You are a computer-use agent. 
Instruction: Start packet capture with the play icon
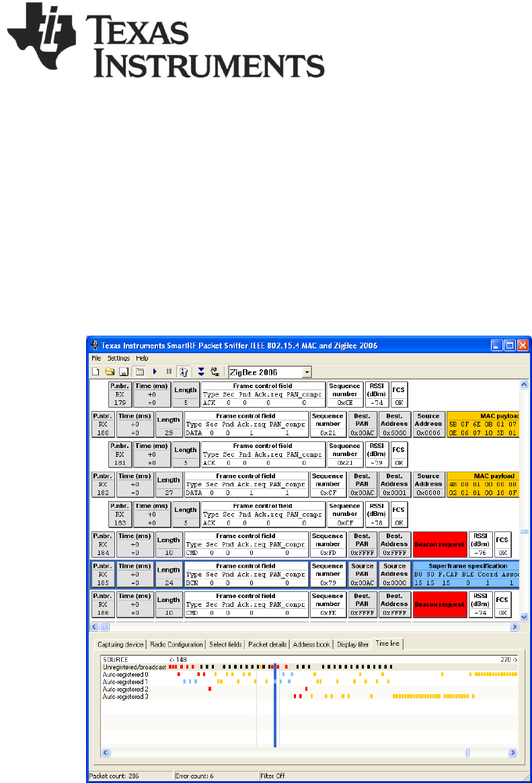tap(155, 372)
